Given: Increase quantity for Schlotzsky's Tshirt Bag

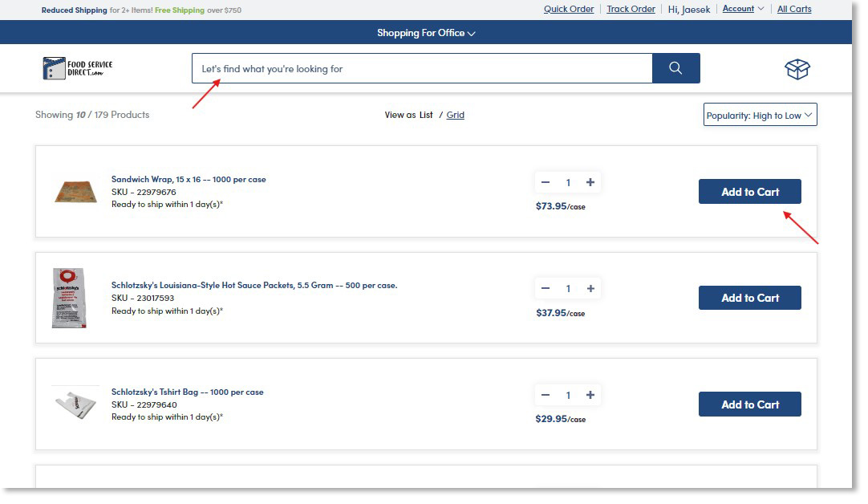Looking at the screenshot, I should 590,396.
